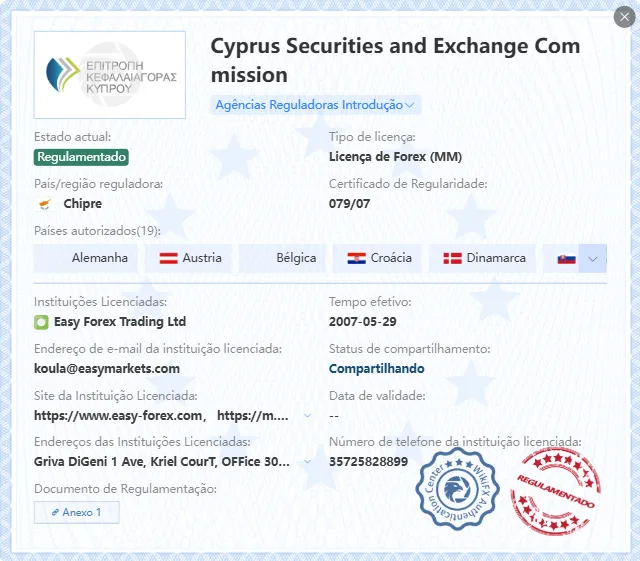Click the koula@easymarkets.com email address
The height and width of the screenshot is (561, 640).
(x=107, y=369)
